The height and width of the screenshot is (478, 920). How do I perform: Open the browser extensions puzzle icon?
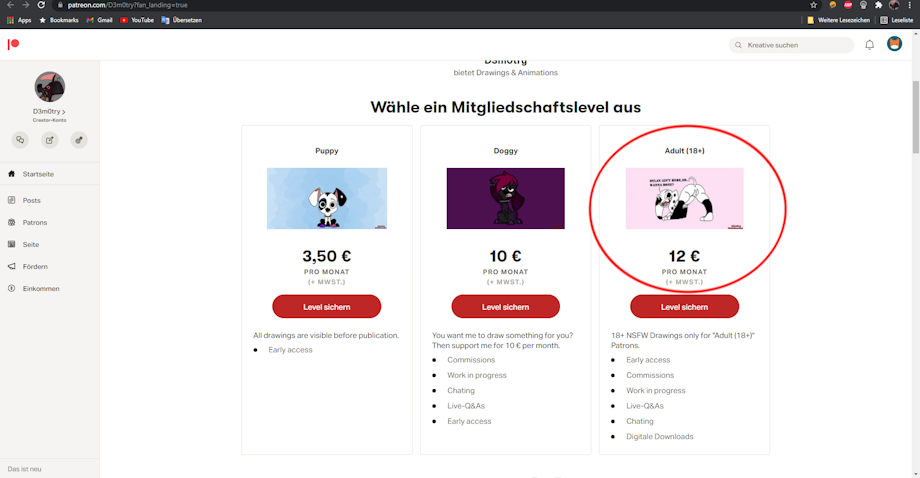point(878,5)
